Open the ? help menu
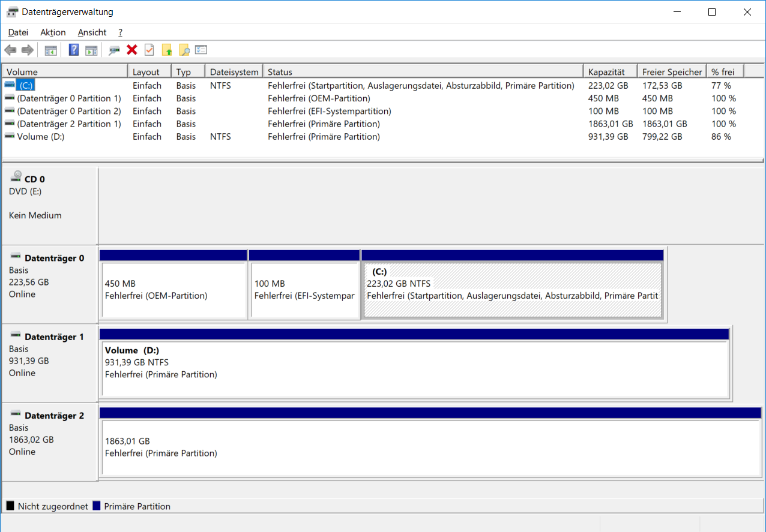This screenshot has height=532, width=766. click(120, 32)
